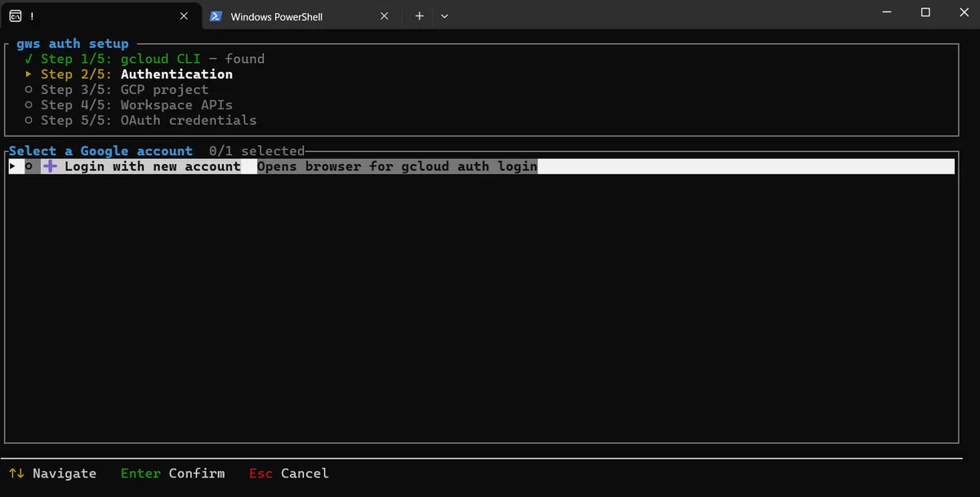Close the "!" terminal tab

tap(184, 16)
